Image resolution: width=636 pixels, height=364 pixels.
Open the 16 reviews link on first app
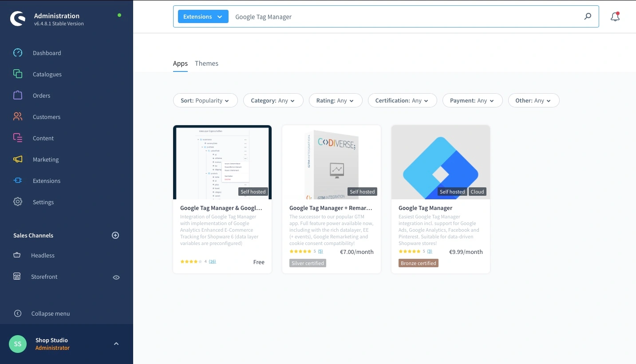[212, 261]
